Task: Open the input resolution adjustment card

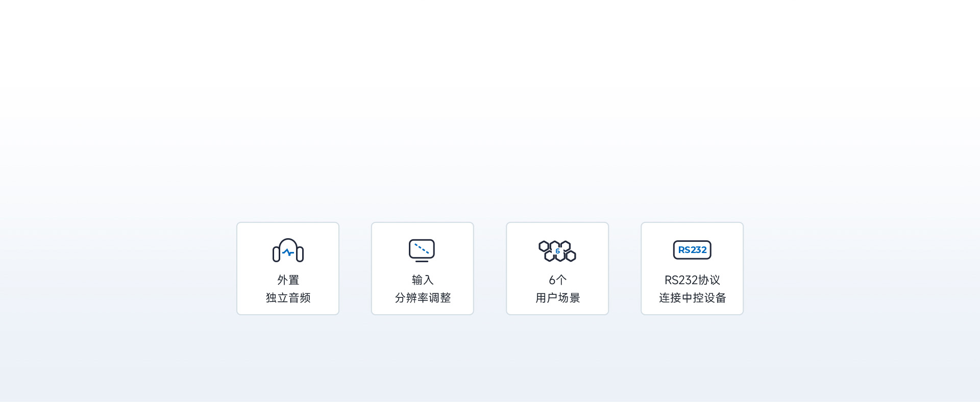Action: (423, 268)
